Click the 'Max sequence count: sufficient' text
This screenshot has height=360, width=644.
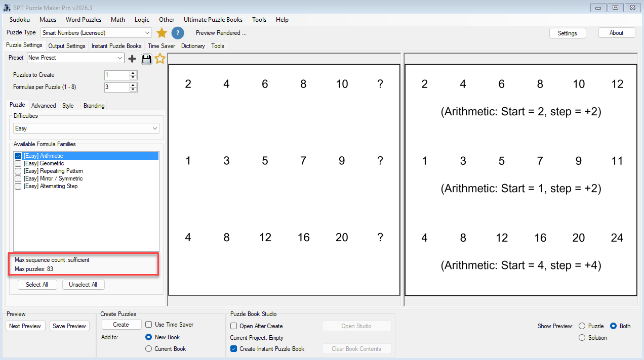(x=52, y=260)
